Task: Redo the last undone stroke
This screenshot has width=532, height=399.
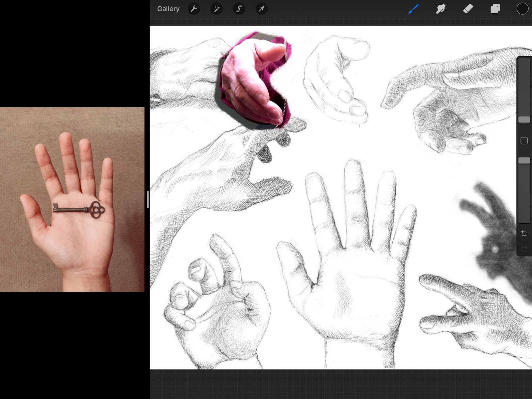Action: 524,249
